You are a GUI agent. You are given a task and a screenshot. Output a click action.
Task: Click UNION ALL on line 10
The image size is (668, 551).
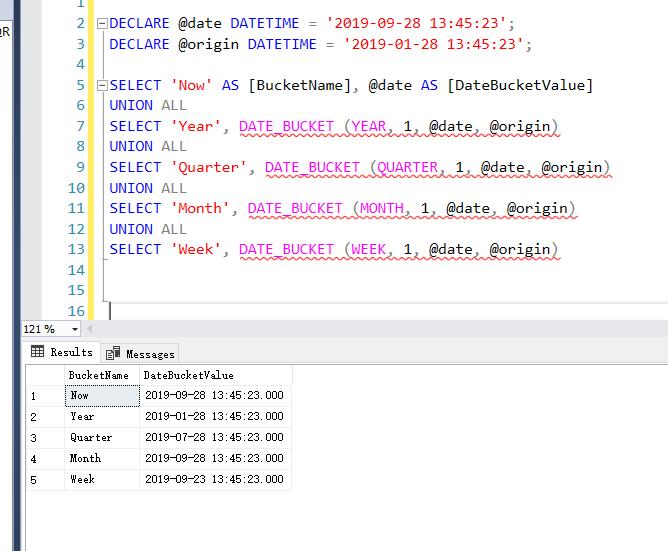148,188
